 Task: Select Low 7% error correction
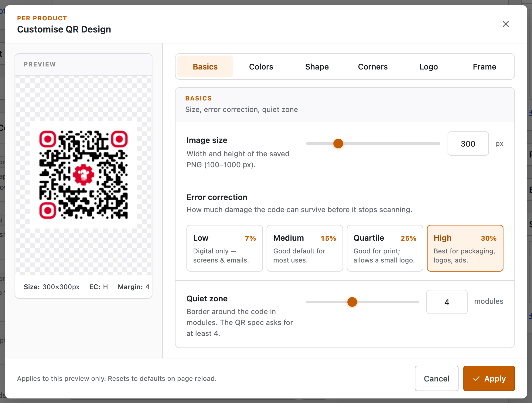pos(225,248)
